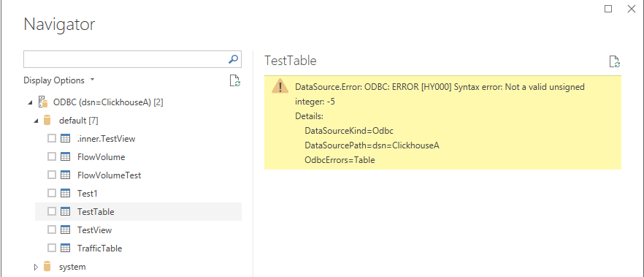Refresh the TestTable preview pane
644x277 pixels.
(x=615, y=61)
